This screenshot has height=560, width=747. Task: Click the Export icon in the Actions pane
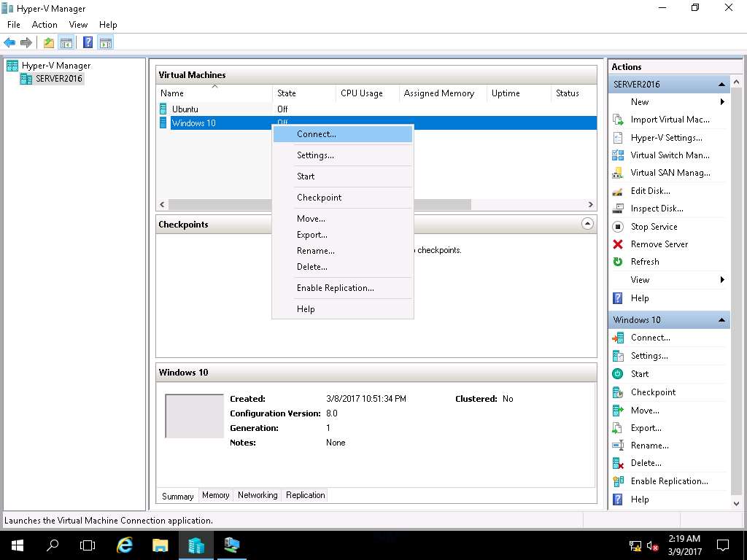(x=618, y=428)
